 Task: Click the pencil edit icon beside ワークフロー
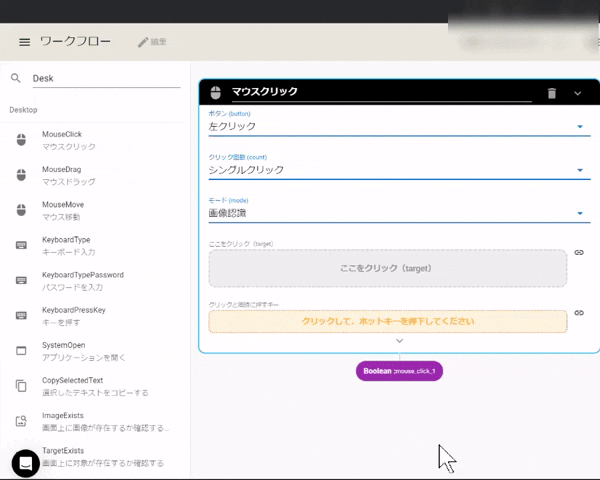(143, 42)
